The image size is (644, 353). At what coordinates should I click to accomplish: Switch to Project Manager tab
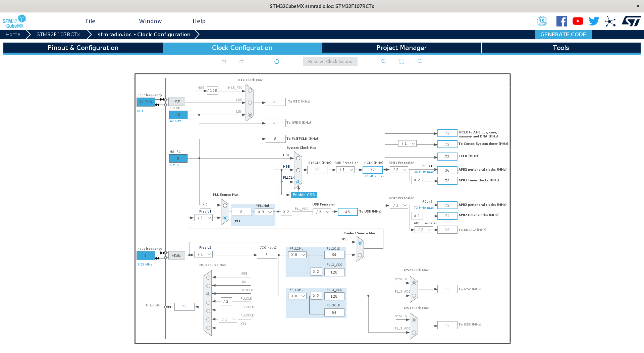point(401,48)
